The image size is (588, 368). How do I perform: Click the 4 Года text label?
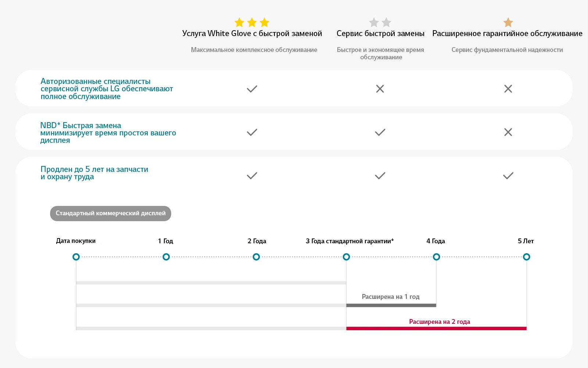pyautogui.click(x=435, y=241)
